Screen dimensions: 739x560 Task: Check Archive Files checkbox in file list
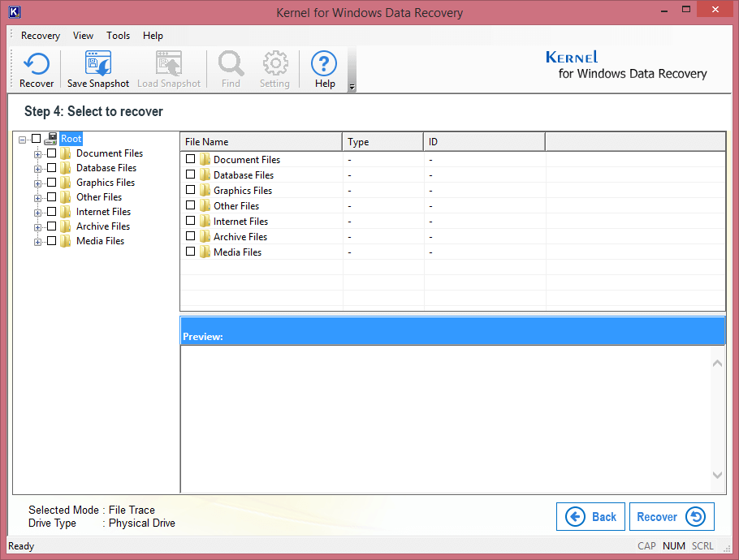tap(190, 236)
